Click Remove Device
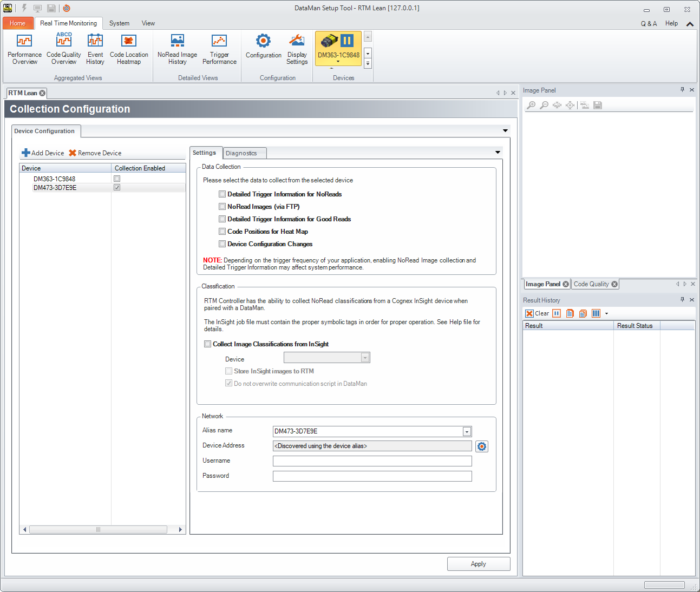The width and height of the screenshot is (700, 592). [x=95, y=153]
